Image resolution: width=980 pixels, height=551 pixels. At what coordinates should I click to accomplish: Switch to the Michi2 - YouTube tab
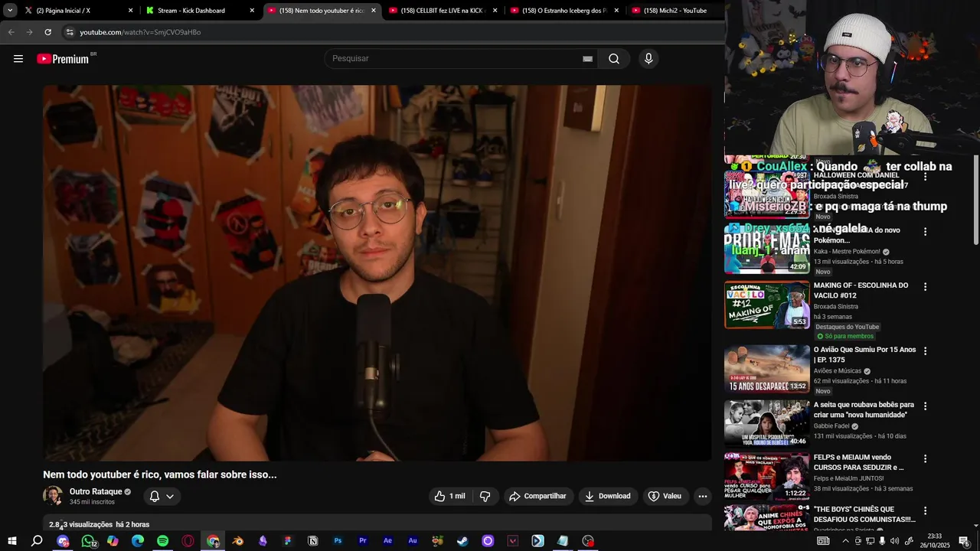674,11
